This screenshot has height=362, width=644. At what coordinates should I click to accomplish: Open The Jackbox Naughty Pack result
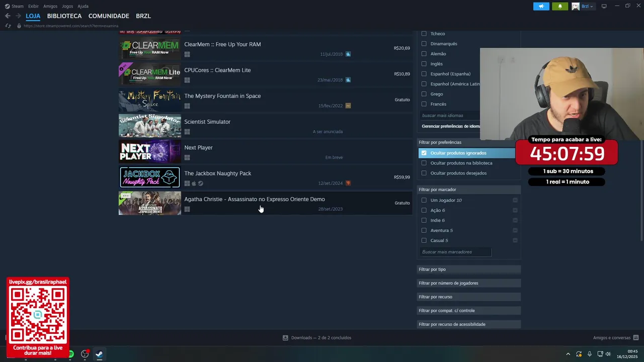[266, 177]
